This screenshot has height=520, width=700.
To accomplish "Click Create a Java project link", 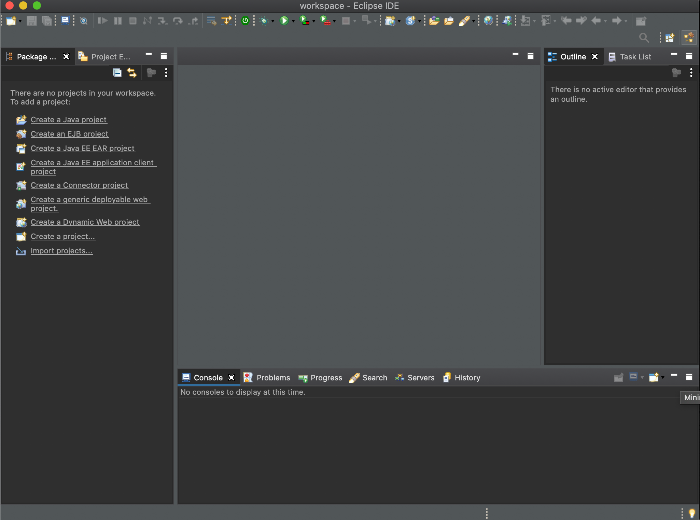I will point(69,120).
